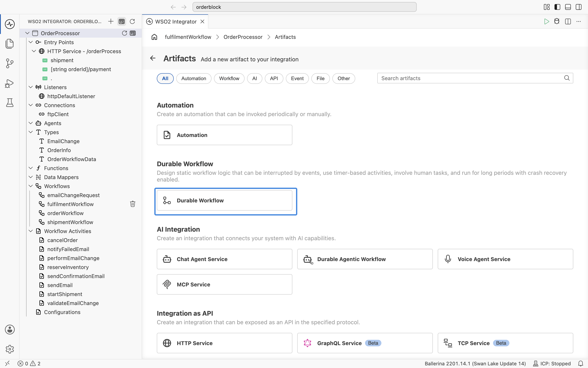Run the integration with play icon
Viewport: 588px width, 368px height.
pos(546,21)
